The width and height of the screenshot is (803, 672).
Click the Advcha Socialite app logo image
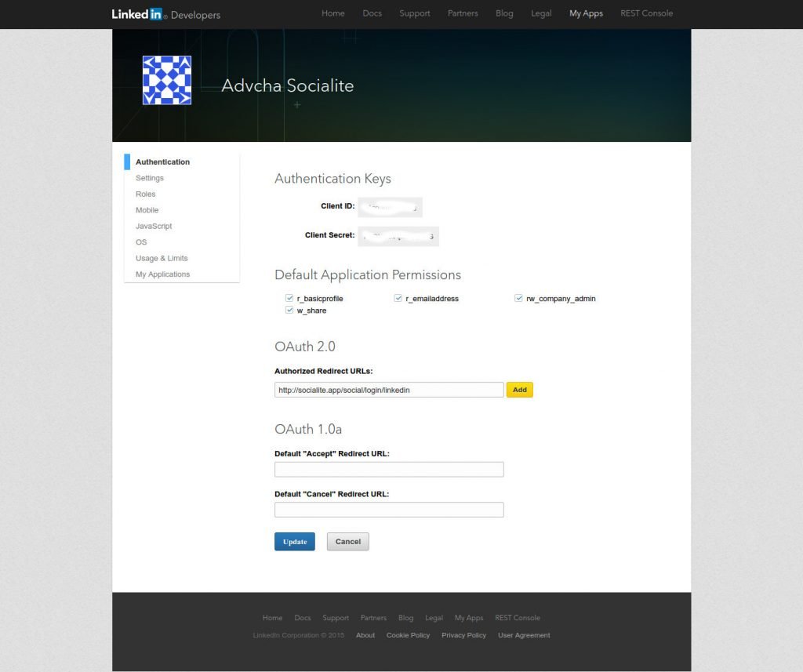tap(166, 80)
